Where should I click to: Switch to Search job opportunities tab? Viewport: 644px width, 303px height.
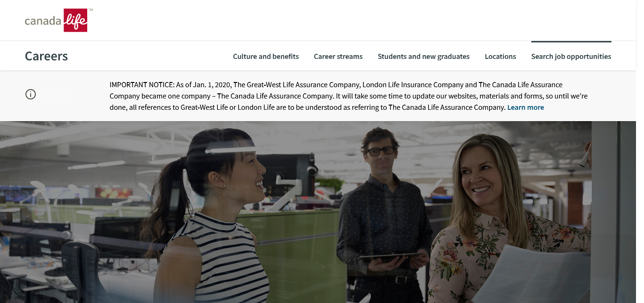[571, 57]
